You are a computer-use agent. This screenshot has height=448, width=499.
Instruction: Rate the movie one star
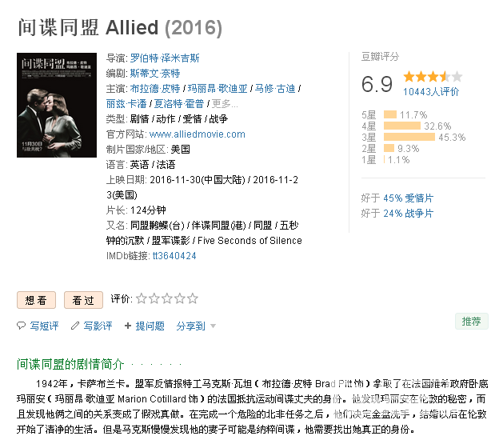coord(142,298)
